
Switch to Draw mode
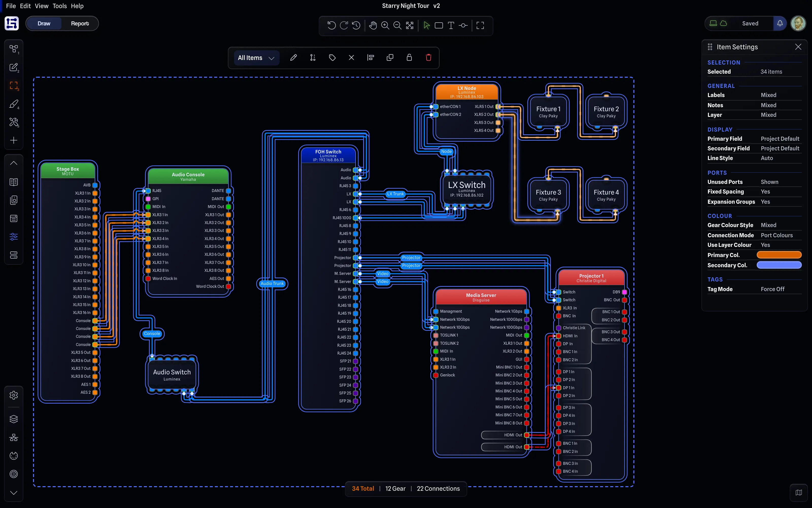[x=44, y=24]
